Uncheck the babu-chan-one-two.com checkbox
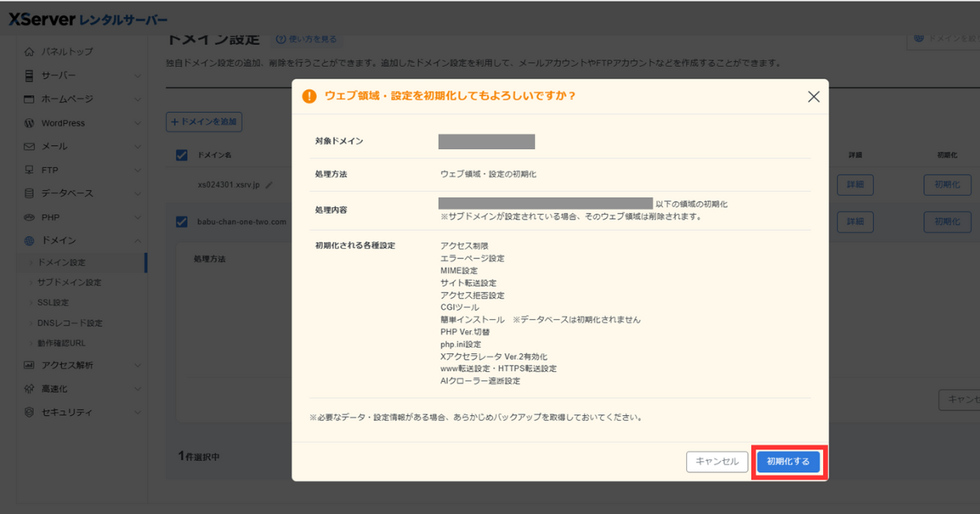The image size is (980, 514). 181,222
